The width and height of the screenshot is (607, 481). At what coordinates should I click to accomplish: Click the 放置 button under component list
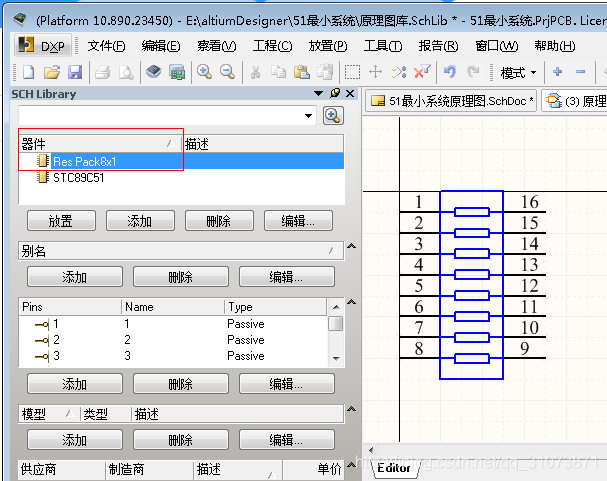pos(60,221)
